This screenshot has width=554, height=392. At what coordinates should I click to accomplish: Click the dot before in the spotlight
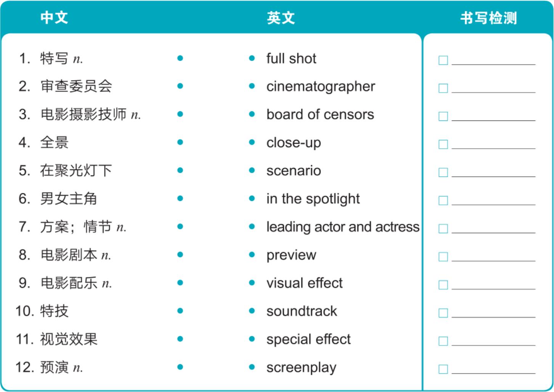click(x=252, y=198)
